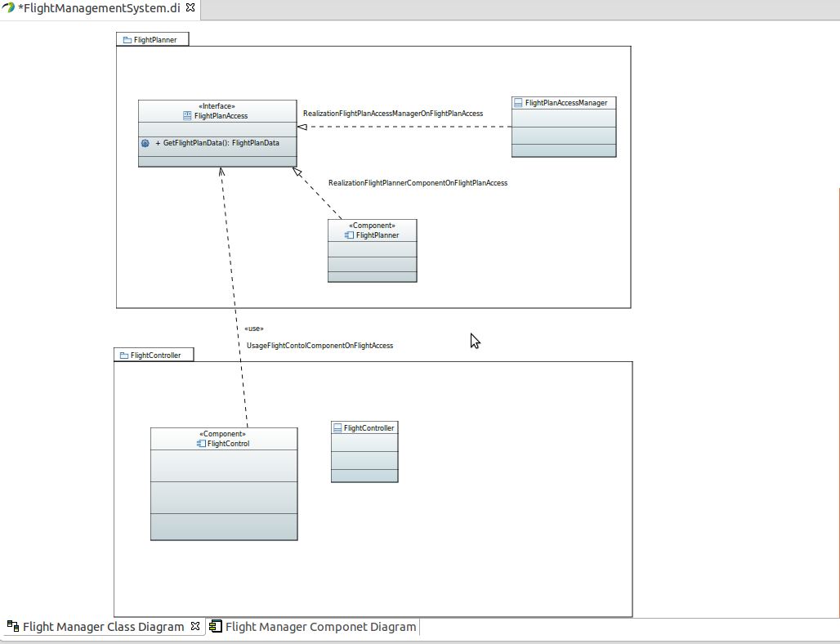Click the FlightPlanAccessManager class icon
The image size is (840, 644).
[518, 103]
